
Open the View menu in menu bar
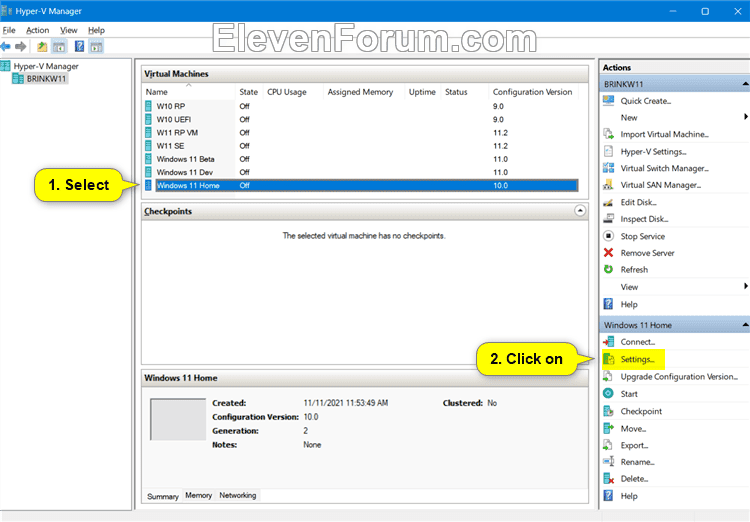click(68, 30)
